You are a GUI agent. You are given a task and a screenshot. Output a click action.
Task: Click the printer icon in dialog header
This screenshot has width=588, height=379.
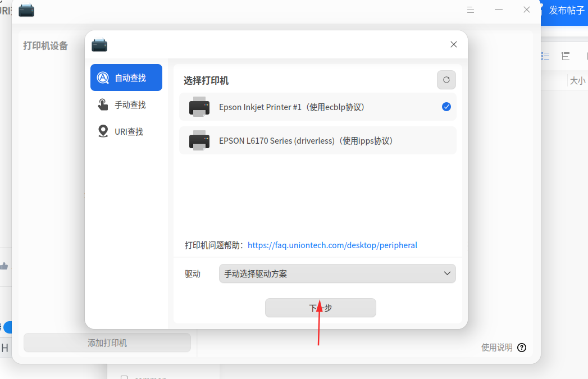(x=99, y=45)
